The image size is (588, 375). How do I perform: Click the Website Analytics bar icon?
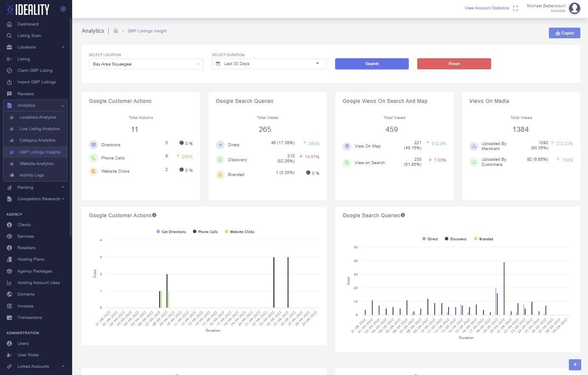tap(11, 164)
